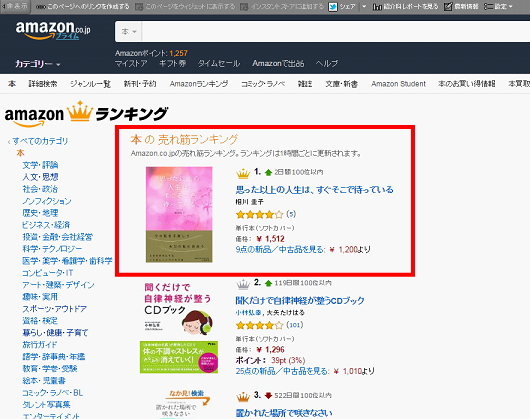Select 絵本・児童書 category
The height and width of the screenshot is (419, 530).
(x=44, y=380)
